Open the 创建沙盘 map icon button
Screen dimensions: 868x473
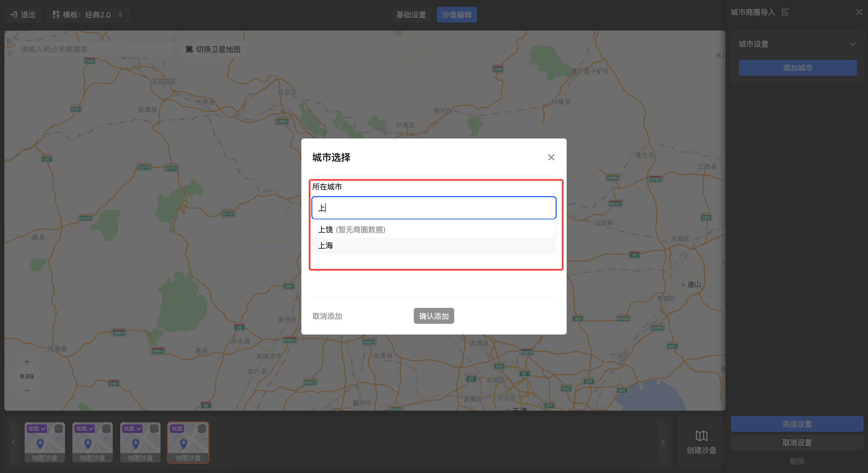[701, 436]
